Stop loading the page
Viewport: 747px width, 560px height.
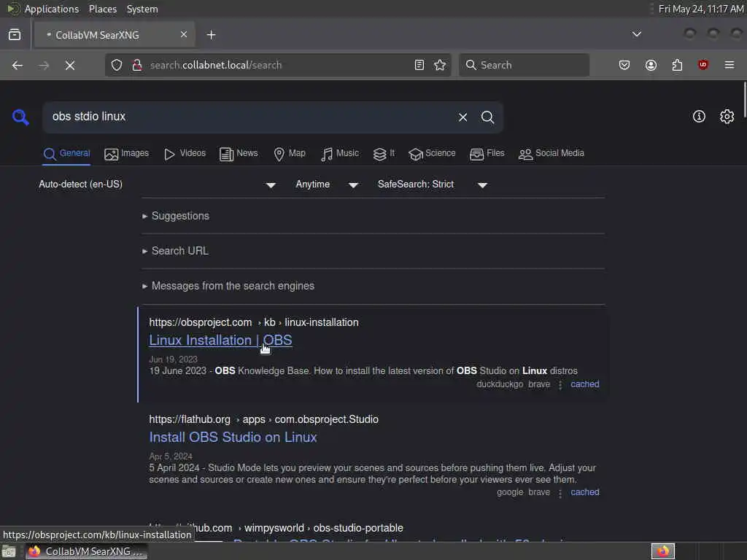[70, 65]
